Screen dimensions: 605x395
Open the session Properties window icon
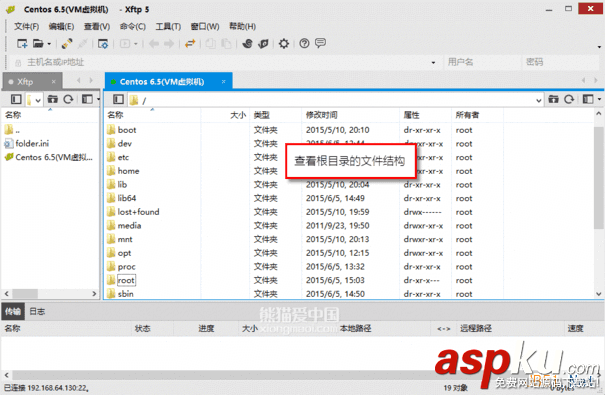(x=103, y=44)
